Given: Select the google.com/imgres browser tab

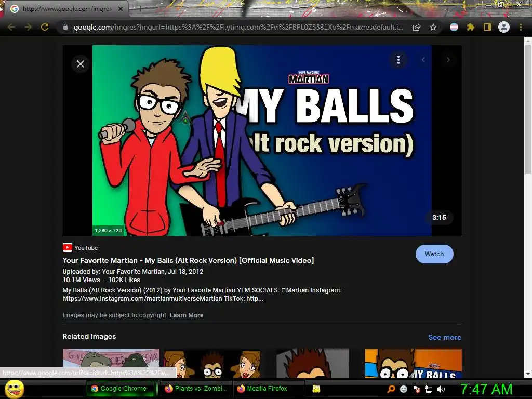Looking at the screenshot, I should click(66, 9).
